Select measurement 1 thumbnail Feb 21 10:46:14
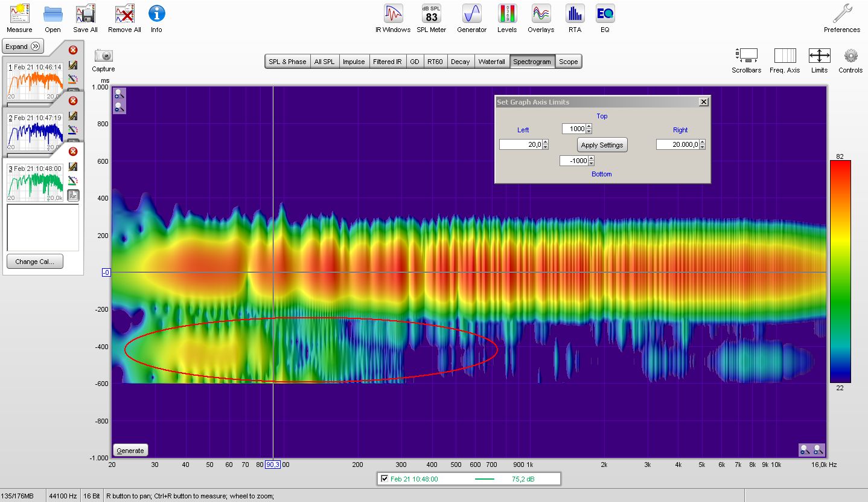 (x=35, y=80)
